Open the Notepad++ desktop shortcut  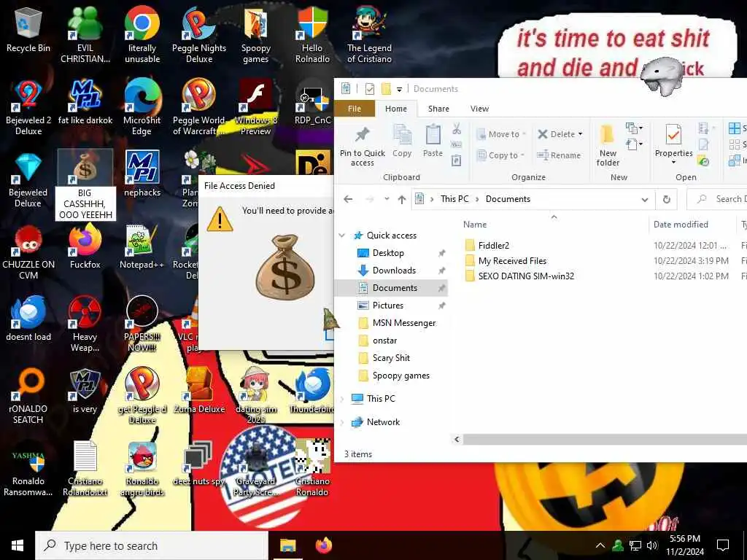click(142, 246)
